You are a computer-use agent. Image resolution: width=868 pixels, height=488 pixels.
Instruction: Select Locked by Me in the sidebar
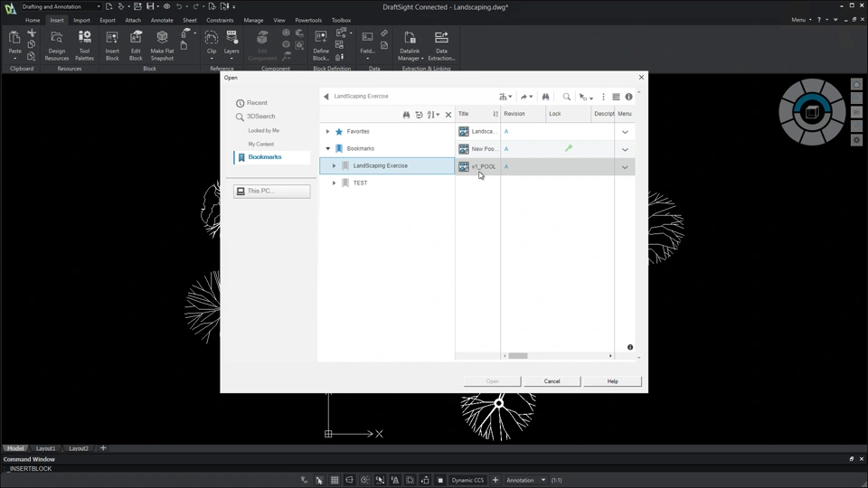263,130
